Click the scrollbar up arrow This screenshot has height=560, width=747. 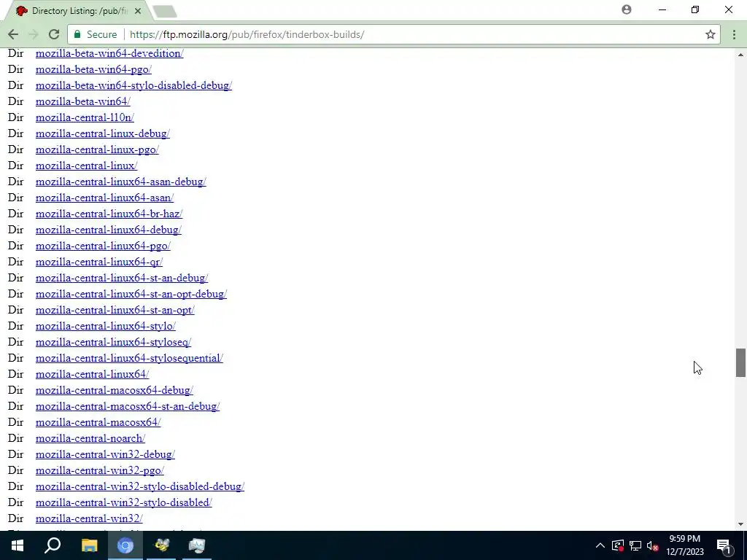(740, 54)
